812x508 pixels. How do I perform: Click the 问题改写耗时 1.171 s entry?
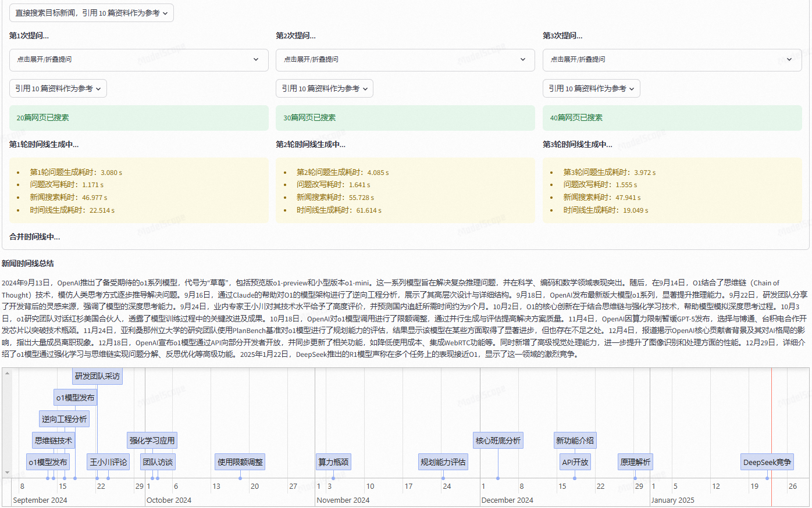pos(67,185)
